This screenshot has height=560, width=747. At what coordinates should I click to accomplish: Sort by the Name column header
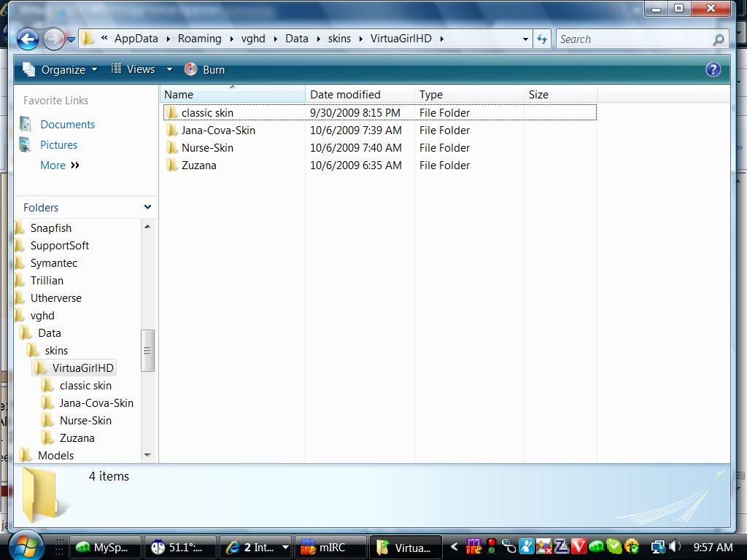[x=232, y=94]
